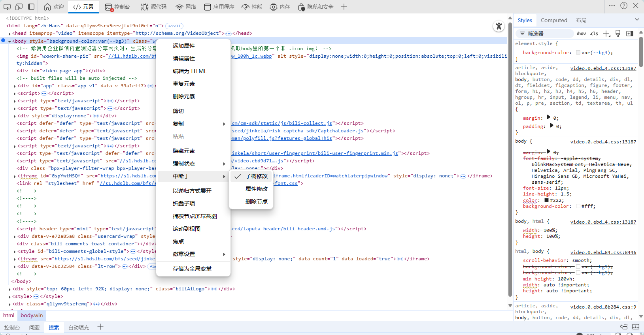This screenshot has width=644, height=335.
Task: Choose 隐藏元素 from context menu
Action: (x=193, y=151)
